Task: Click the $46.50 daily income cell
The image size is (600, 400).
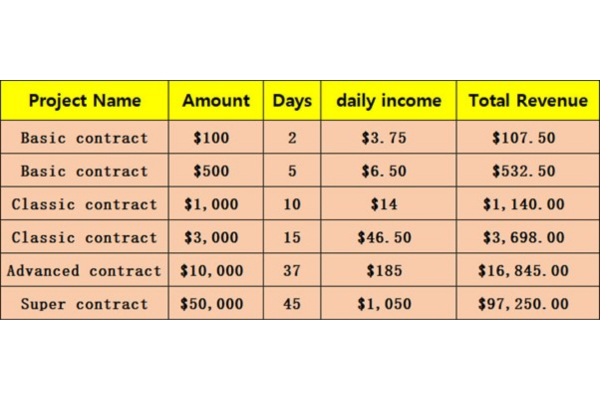Action: tap(389, 237)
